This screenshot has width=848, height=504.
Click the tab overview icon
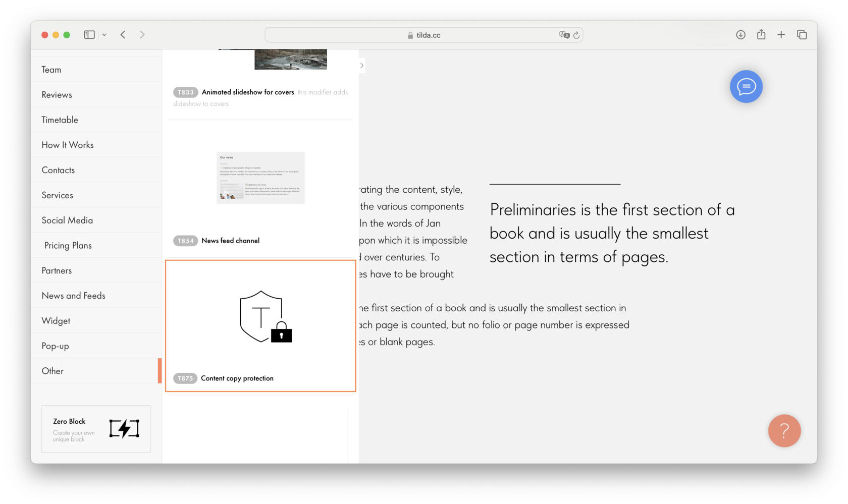coord(802,34)
